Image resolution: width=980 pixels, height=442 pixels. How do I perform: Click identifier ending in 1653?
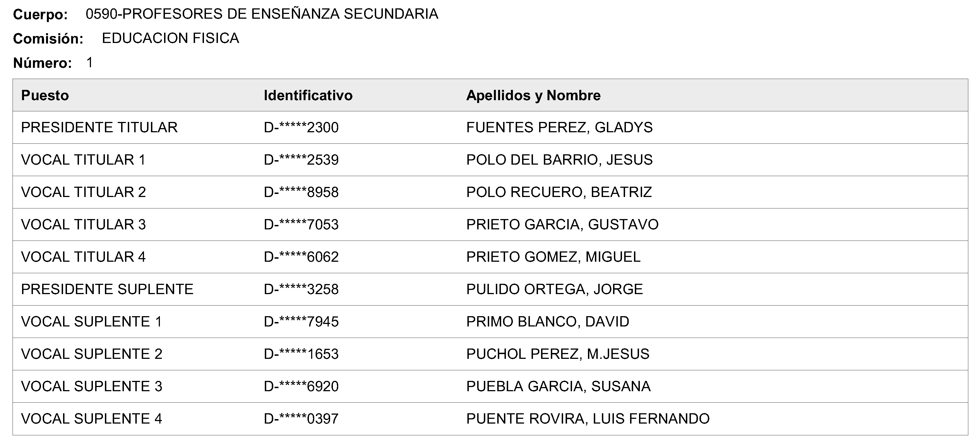coord(301,354)
